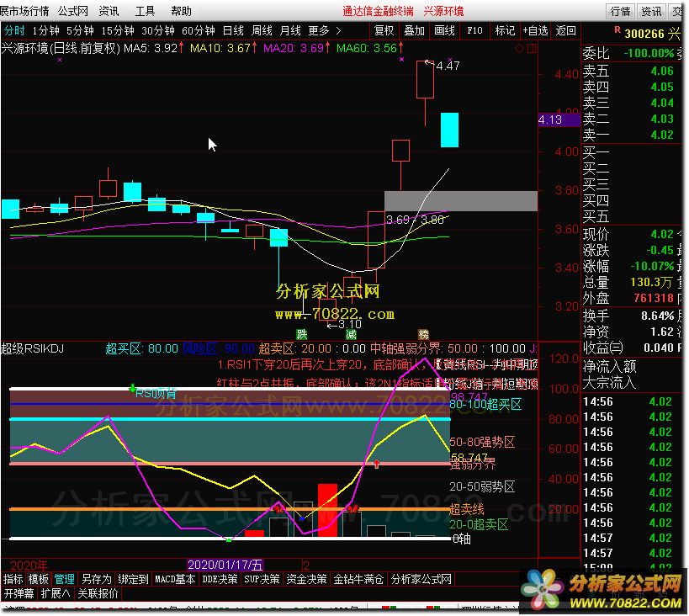Switch to the DDE决策 template

click(x=220, y=579)
